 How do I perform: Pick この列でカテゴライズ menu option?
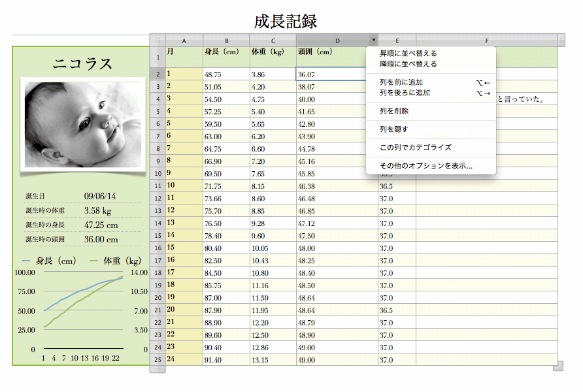(431, 148)
